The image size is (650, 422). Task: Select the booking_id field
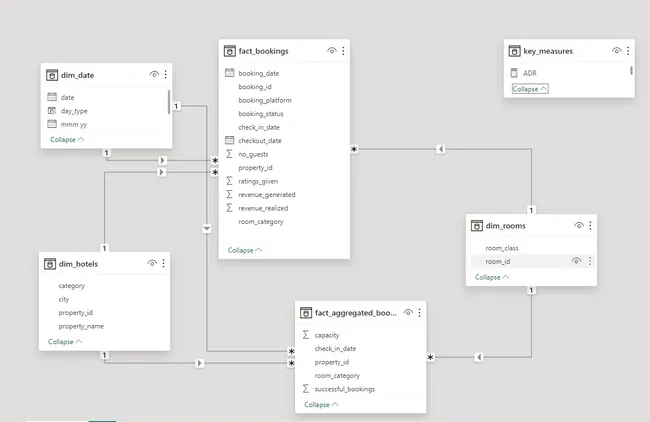[x=255, y=87]
